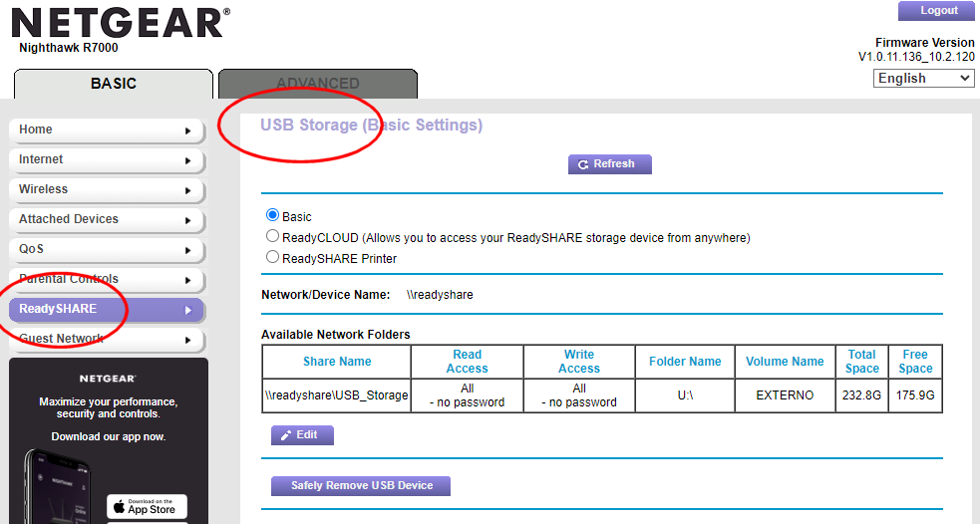Click the Folder Name column header
The height and width of the screenshot is (524, 980).
pos(685,362)
